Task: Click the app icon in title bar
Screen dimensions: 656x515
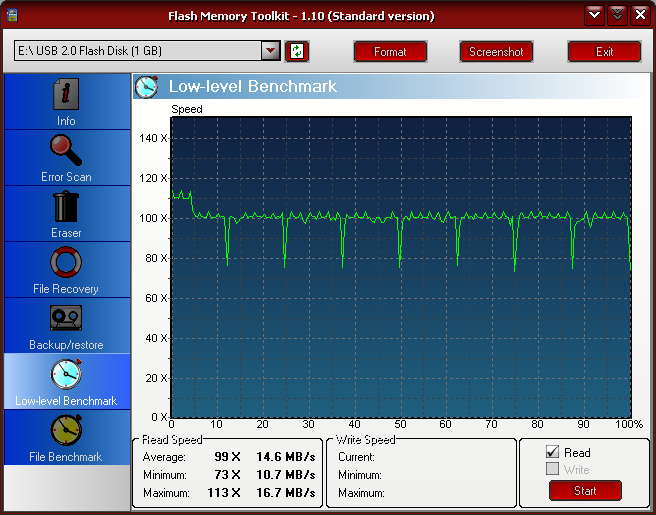Action: click(x=13, y=15)
